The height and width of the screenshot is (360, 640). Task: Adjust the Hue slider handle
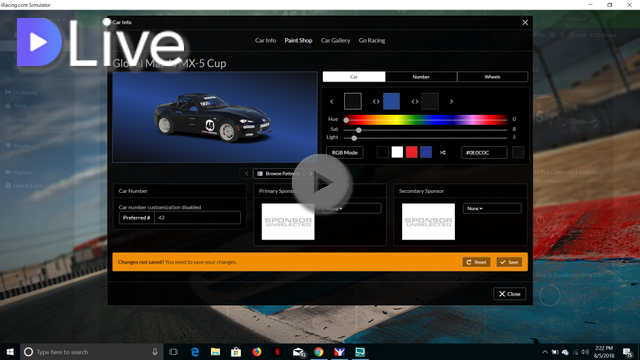point(346,120)
